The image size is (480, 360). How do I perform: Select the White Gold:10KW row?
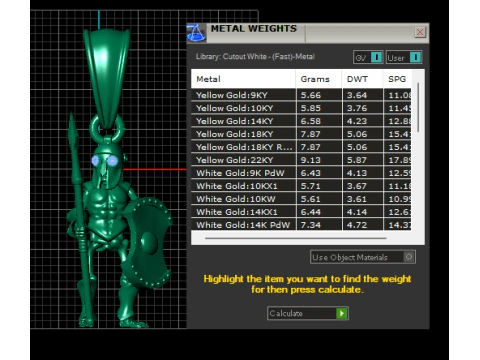point(301,199)
